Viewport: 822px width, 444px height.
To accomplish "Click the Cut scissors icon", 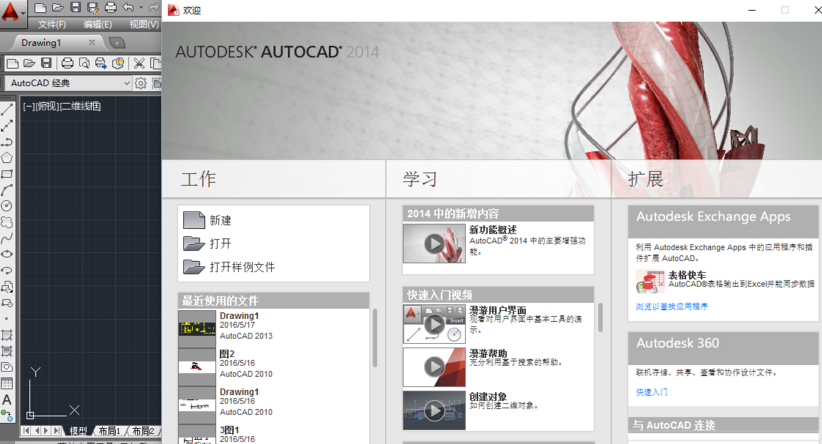I will point(139,63).
